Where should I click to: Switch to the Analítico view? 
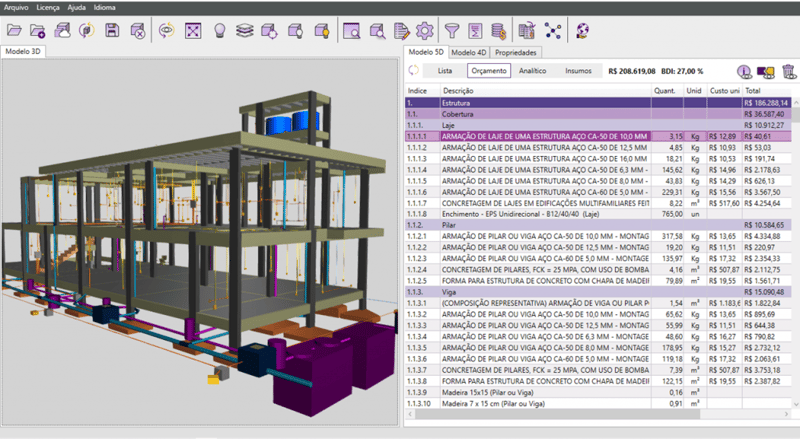[533, 71]
